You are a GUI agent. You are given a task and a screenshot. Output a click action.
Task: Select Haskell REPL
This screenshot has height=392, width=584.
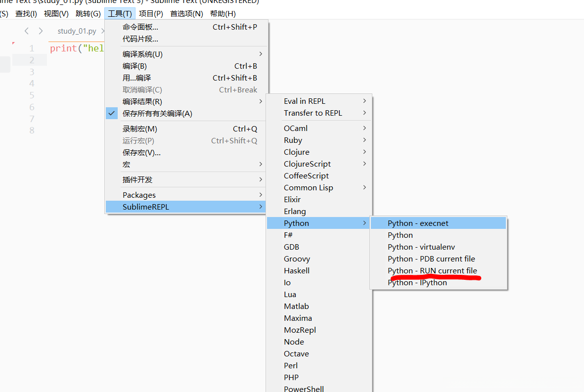tap(319, 270)
